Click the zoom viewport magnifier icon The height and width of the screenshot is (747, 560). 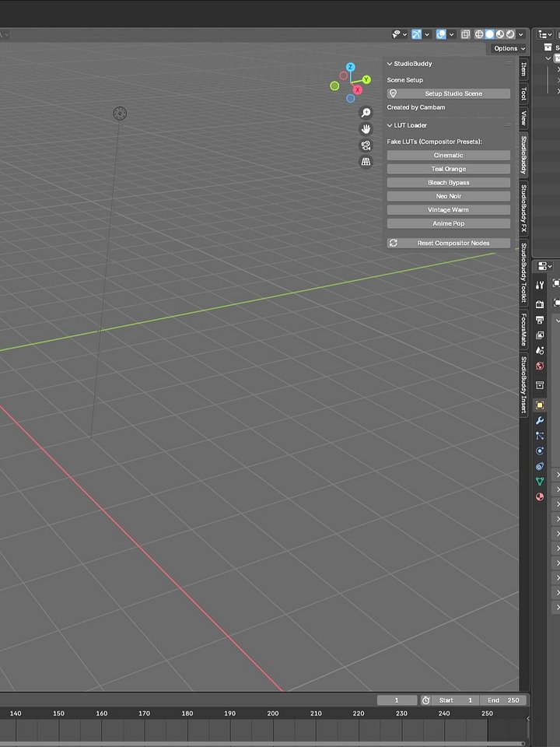click(x=366, y=112)
